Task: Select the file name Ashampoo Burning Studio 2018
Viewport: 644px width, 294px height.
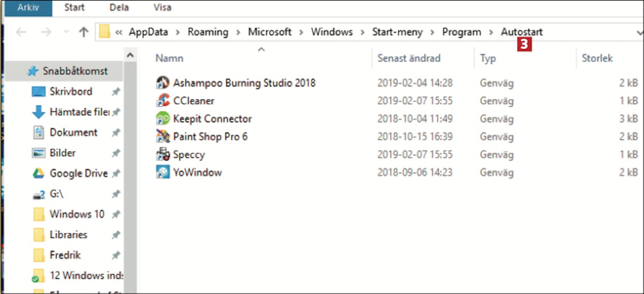Action: click(244, 83)
